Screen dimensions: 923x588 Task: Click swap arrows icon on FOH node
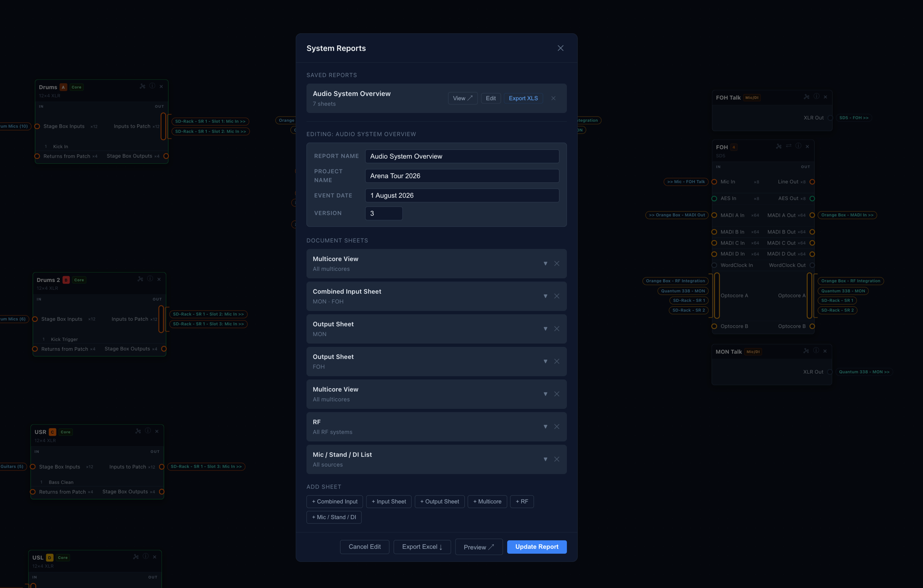pyautogui.click(x=789, y=146)
